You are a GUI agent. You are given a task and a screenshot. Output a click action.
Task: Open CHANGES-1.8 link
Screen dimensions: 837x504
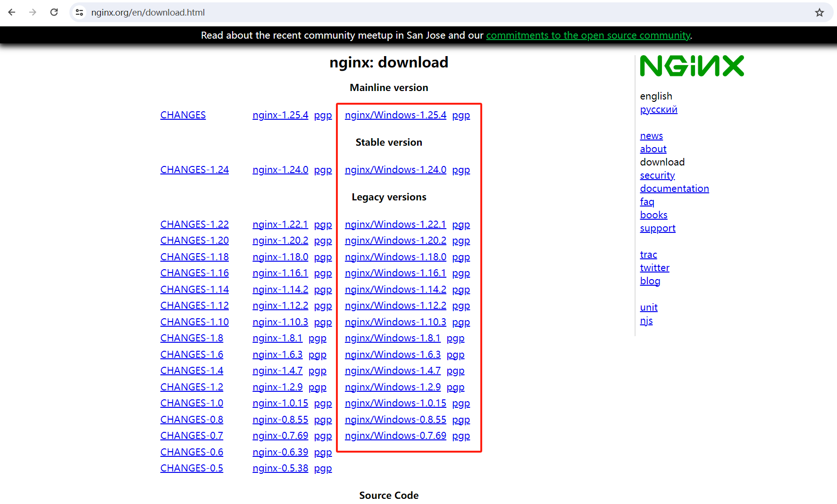(x=192, y=338)
